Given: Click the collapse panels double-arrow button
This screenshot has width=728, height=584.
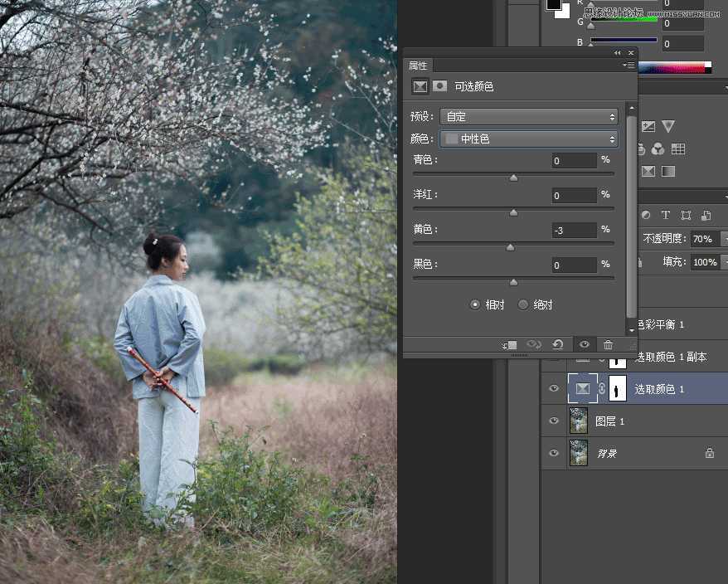Looking at the screenshot, I should coord(617,52).
